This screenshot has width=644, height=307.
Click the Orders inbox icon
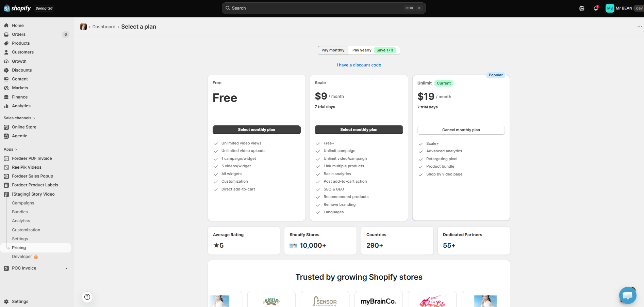click(x=6, y=34)
